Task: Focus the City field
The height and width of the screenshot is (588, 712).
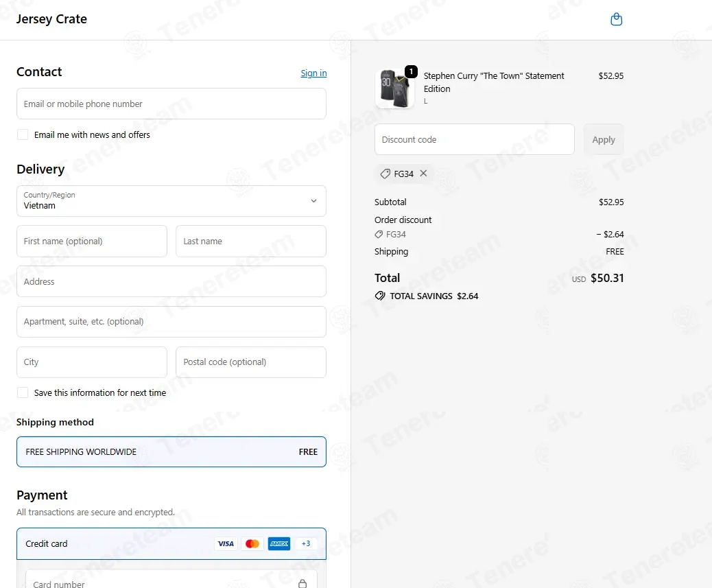Action: [92, 362]
